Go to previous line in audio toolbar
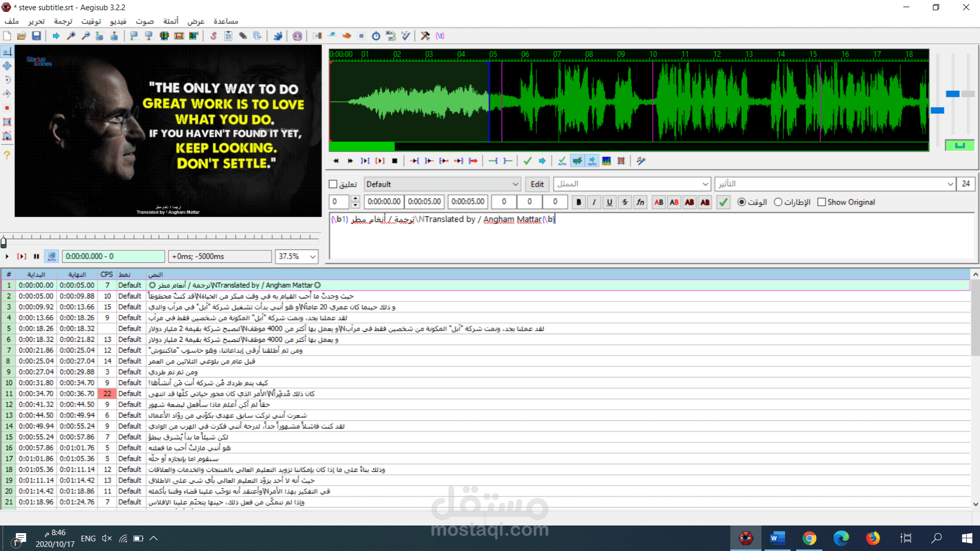Image resolution: width=980 pixels, height=551 pixels. pyautogui.click(x=336, y=161)
